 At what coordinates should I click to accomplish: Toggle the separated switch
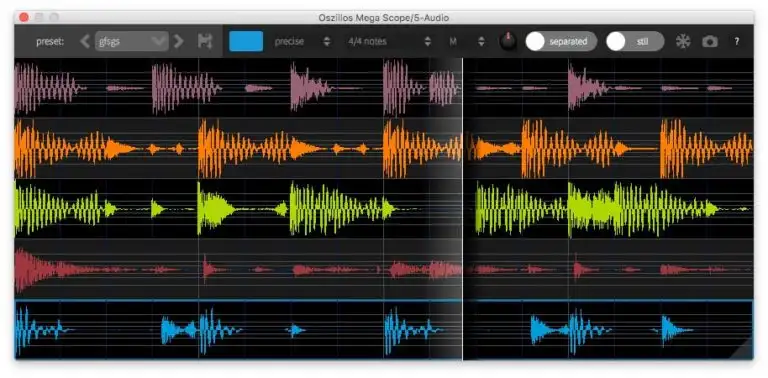[561, 42]
